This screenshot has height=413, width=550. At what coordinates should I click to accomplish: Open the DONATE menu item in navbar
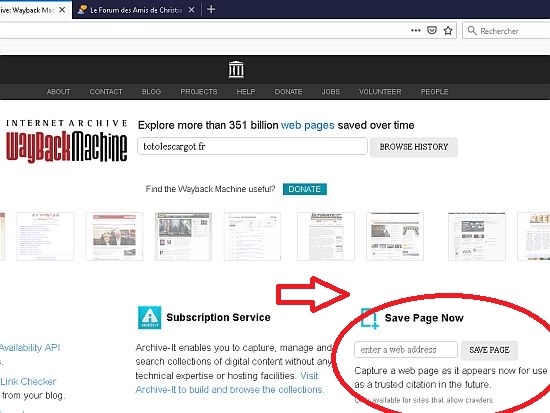(x=288, y=92)
